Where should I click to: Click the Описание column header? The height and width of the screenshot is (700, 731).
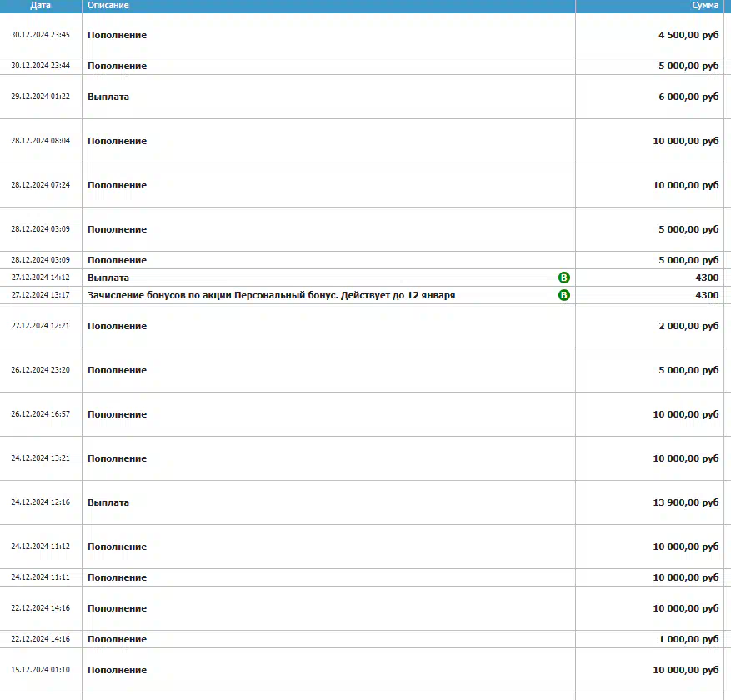click(108, 6)
